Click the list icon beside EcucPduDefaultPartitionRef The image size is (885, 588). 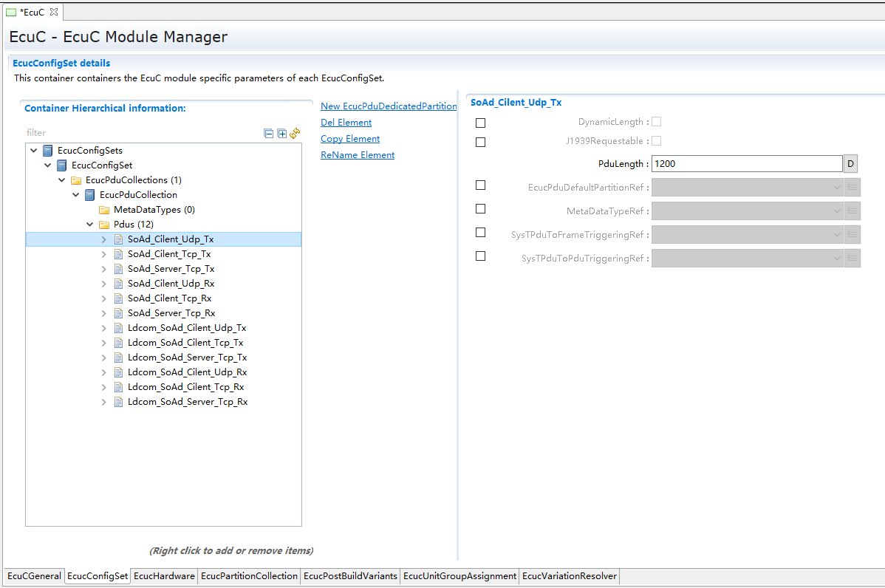[x=852, y=188]
